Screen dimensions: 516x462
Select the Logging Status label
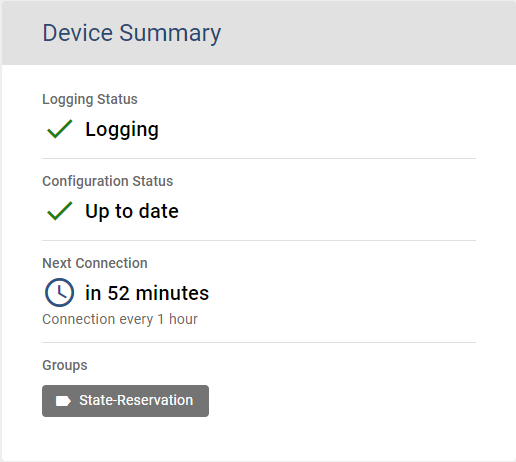(90, 100)
